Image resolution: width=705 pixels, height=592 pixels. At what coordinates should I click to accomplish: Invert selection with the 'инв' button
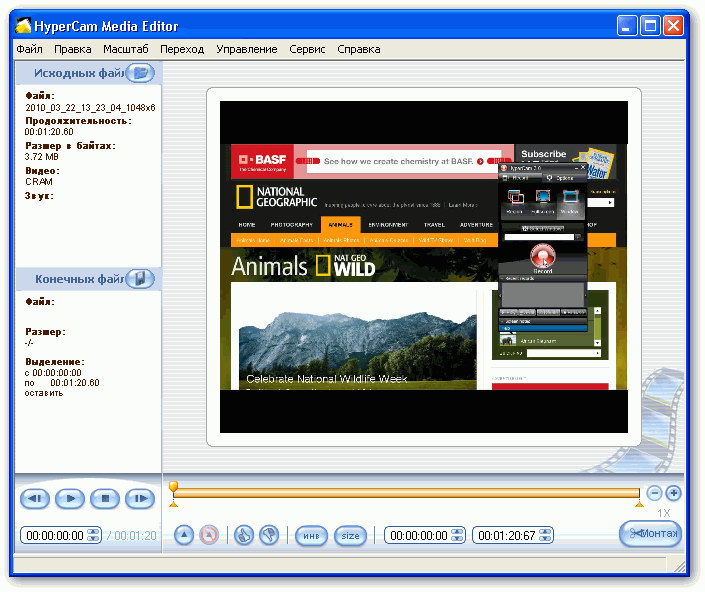[x=311, y=536]
